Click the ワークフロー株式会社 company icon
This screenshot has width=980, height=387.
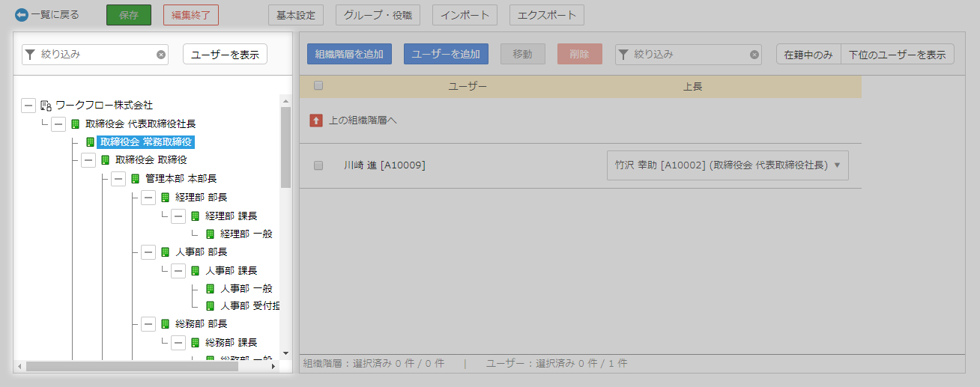click(46, 106)
